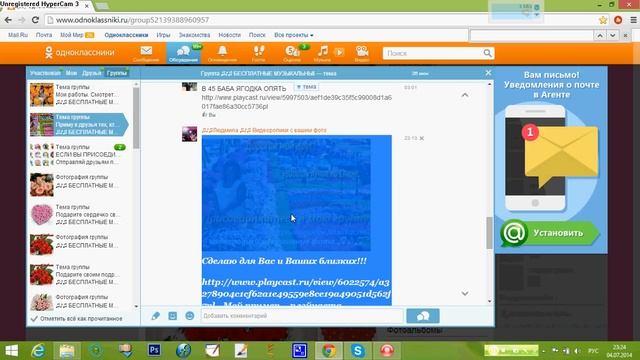
Task: Switch to the Участвовал tab
Action: 45,73
